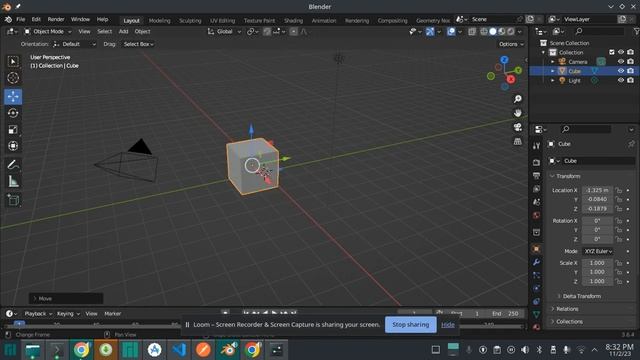Viewport: 640px width, 360px height.
Task: Click Stop sharing button
Action: [411, 325]
